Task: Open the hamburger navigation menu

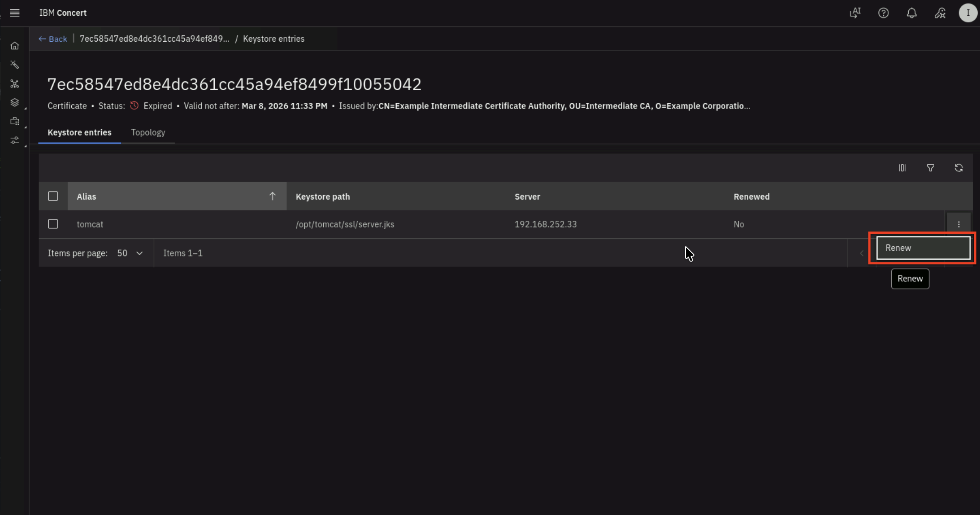Action: pyautogui.click(x=15, y=13)
